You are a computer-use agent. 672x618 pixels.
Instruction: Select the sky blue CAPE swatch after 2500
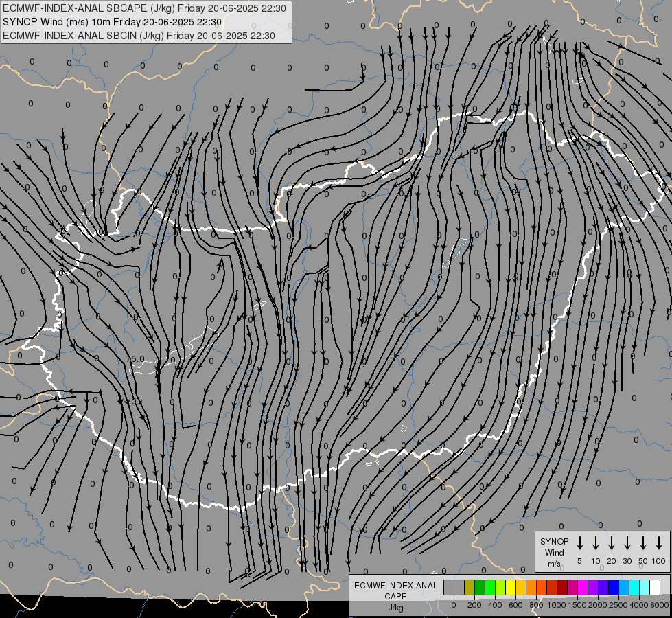tap(624, 587)
